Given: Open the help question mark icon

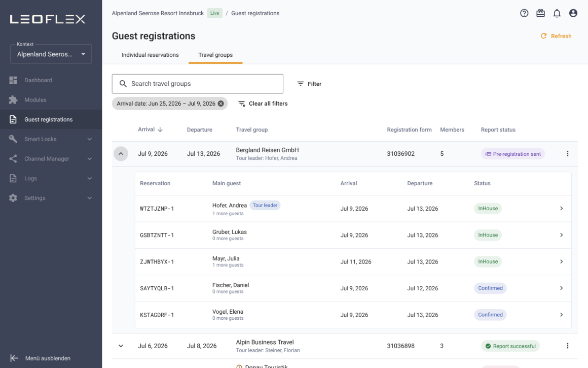Looking at the screenshot, I should [524, 13].
